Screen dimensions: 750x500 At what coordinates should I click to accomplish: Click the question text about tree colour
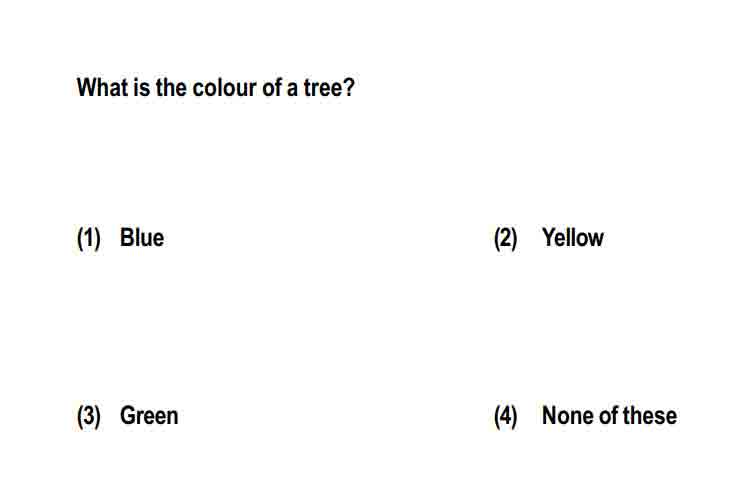(x=216, y=88)
